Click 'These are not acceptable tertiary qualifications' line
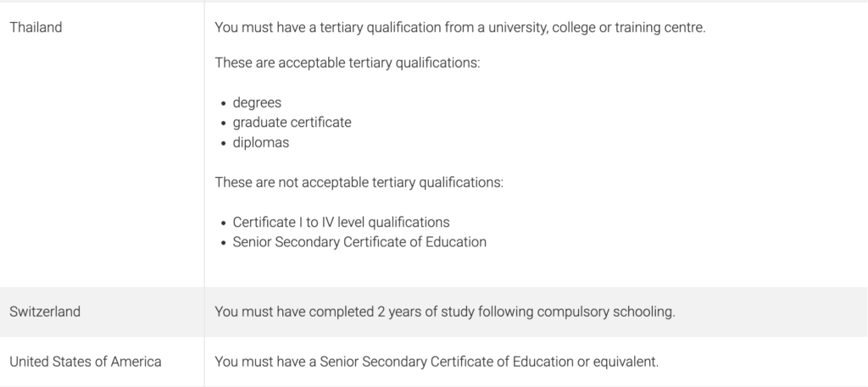This screenshot has height=387, width=868. point(359,182)
